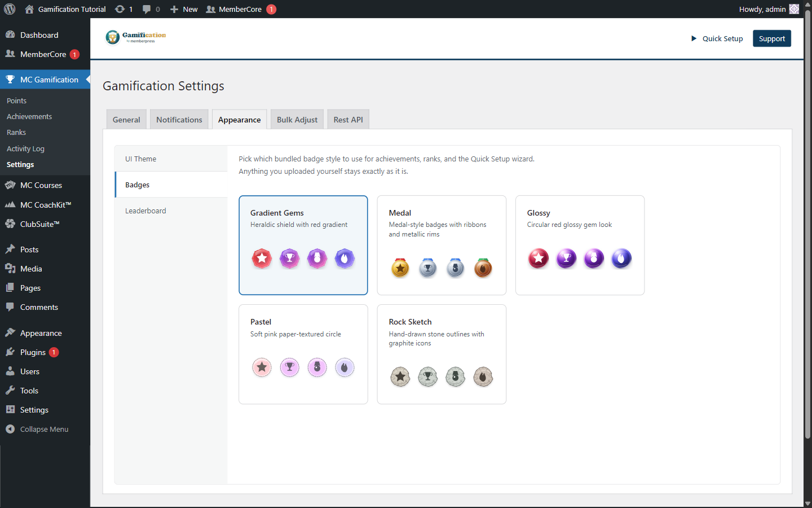Click the home icon beside Gamification Tutorial

point(29,9)
